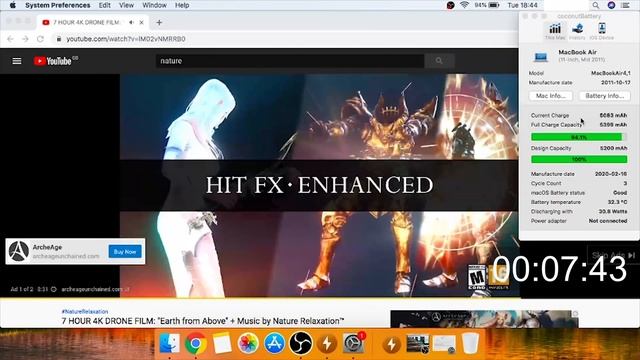Switch to iOS Device tab in coconutBattery
Image resolution: width=640 pixels, height=360 pixels.
(602, 31)
